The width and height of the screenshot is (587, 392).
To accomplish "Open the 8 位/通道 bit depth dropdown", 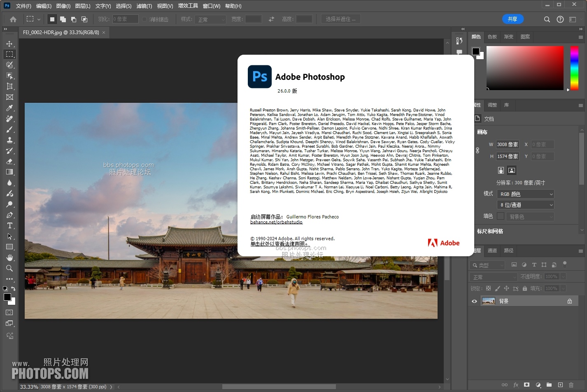I will pos(526,205).
